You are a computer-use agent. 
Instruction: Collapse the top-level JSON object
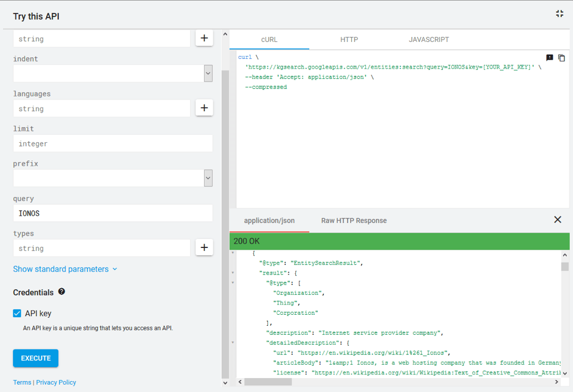pos(233,253)
